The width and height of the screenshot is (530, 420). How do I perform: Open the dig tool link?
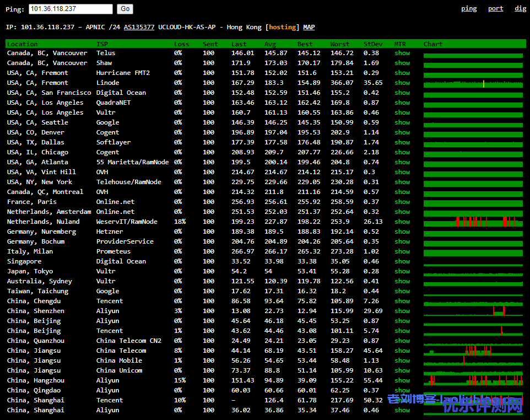[520, 8]
